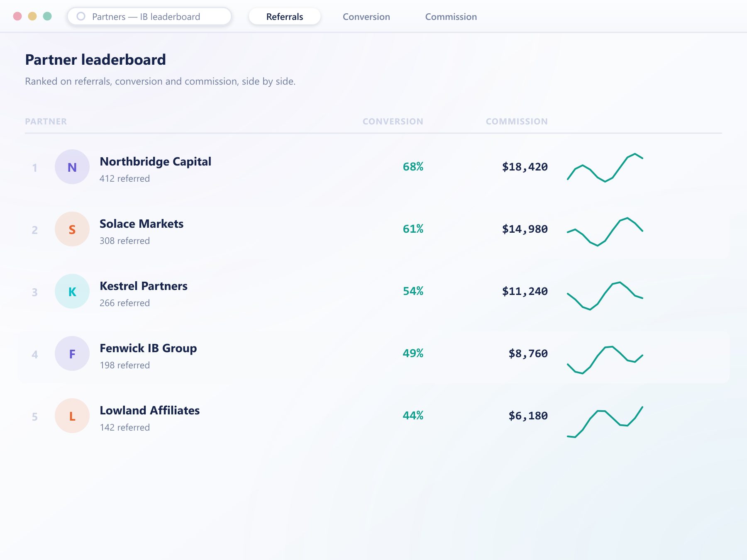
Task: Select the Commission tab
Action: (x=451, y=17)
